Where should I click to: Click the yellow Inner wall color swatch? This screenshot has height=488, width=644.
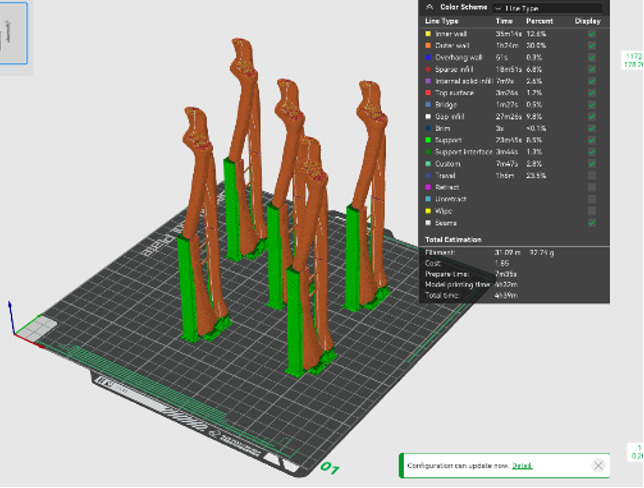428,34
